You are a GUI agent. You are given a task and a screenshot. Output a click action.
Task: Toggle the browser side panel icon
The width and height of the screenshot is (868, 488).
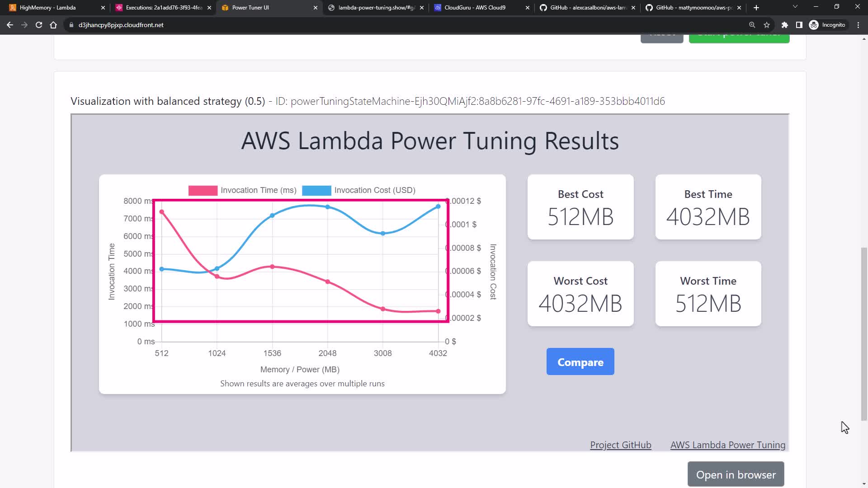(799, 25)
